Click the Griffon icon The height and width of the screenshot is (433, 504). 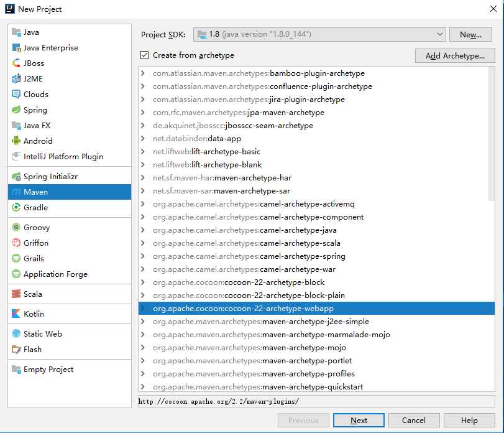16,243
